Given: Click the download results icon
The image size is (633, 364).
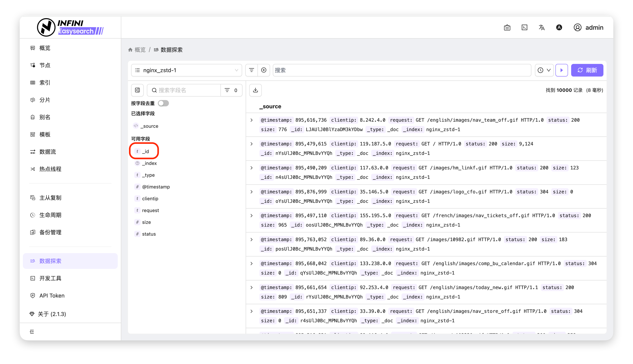Looking at the screenshot, I should tap(255, 90).
